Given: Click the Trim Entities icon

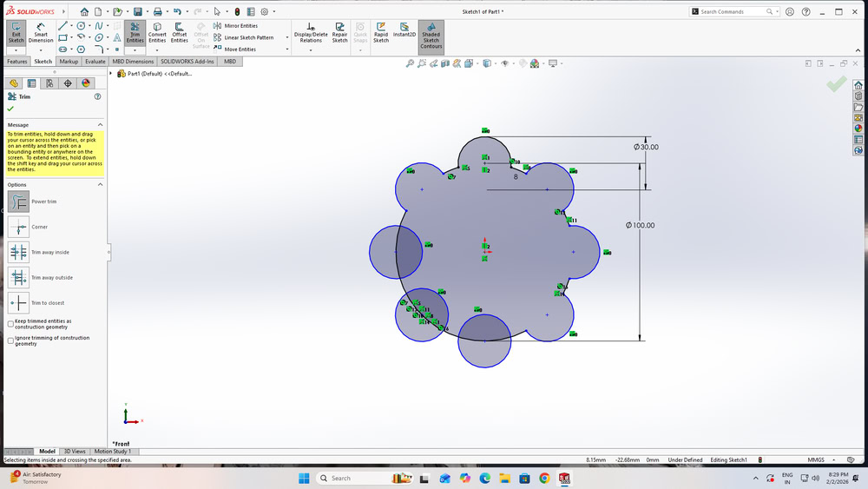Looking at the screenshot, I should [135, 33].
